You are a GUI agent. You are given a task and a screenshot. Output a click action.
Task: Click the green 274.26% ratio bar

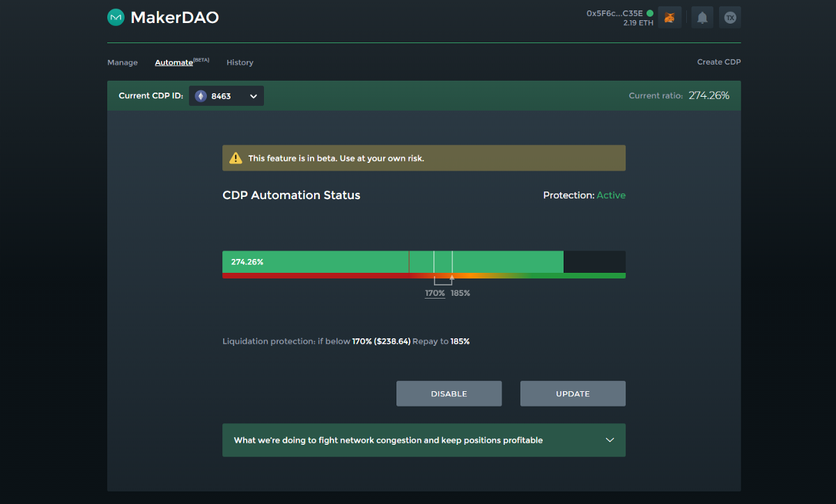pyautogui.click(x=393, y=262)
